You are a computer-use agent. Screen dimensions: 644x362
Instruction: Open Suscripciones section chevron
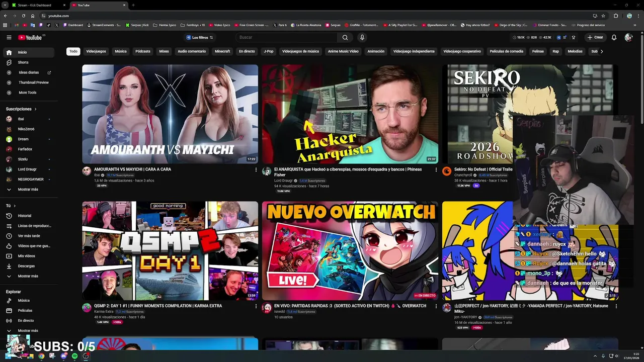(x=35, y=109)
